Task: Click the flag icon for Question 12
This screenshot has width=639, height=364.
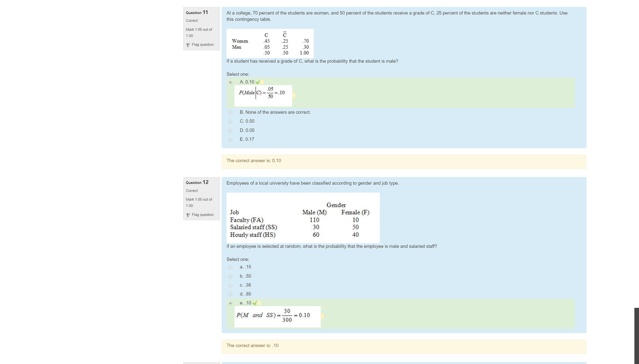Action: click(x=188, y=215)
